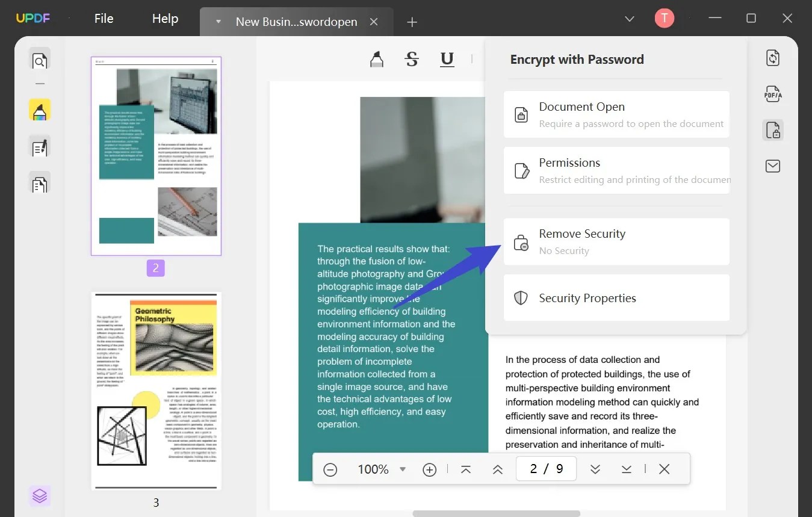812x517 pixels.
Task: Apply strikethrough annotation
Action: tap(412, 59)
